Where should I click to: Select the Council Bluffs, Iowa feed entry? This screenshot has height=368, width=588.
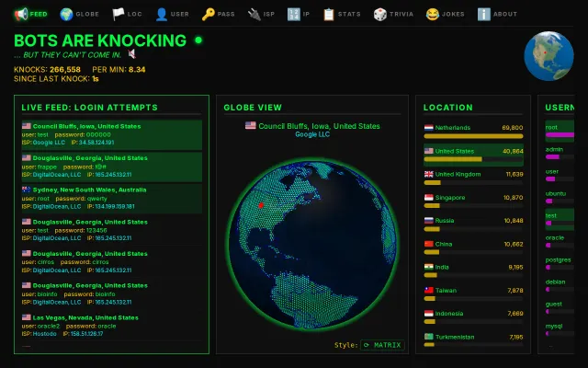[x=112, y=134]
